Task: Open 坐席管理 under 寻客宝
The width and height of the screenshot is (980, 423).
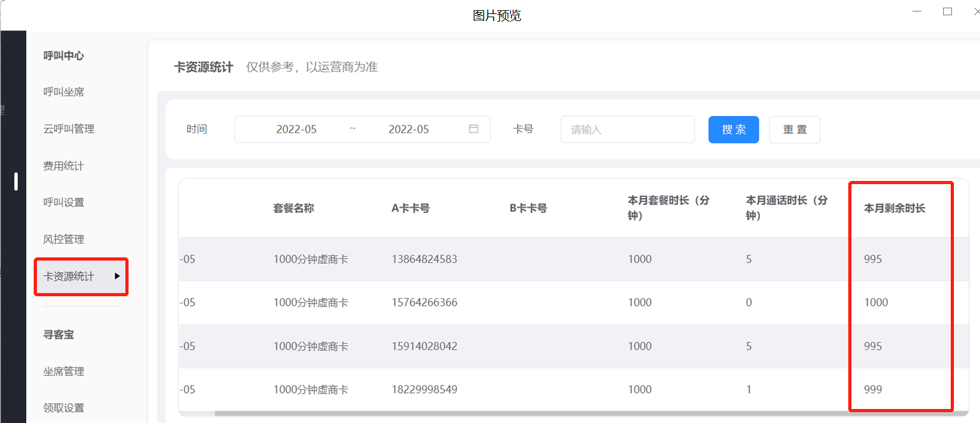Action: pyautogui.click(x=64, y=371)
